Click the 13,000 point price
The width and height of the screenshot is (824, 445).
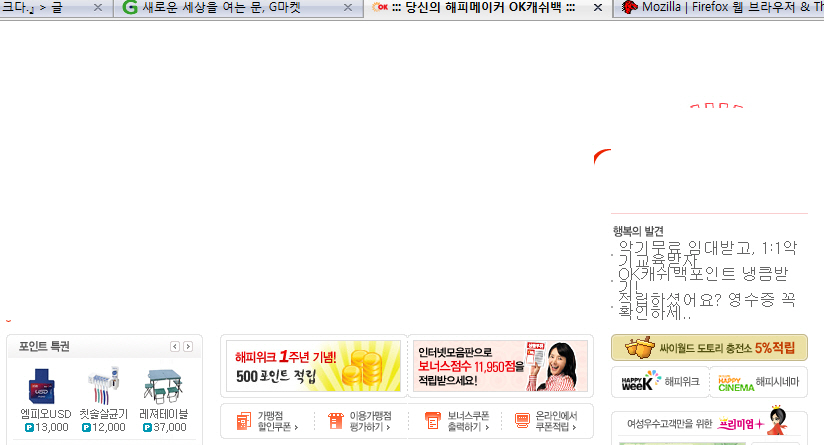coord(47,428)
